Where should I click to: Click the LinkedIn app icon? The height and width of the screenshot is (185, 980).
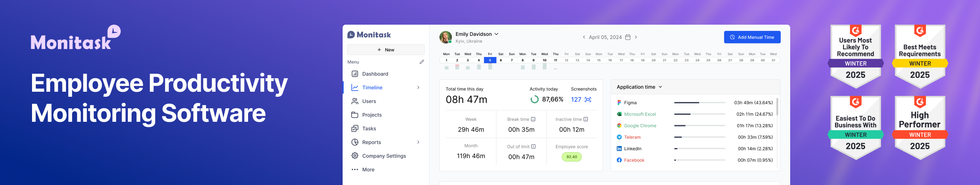click(x=619, y=148)
